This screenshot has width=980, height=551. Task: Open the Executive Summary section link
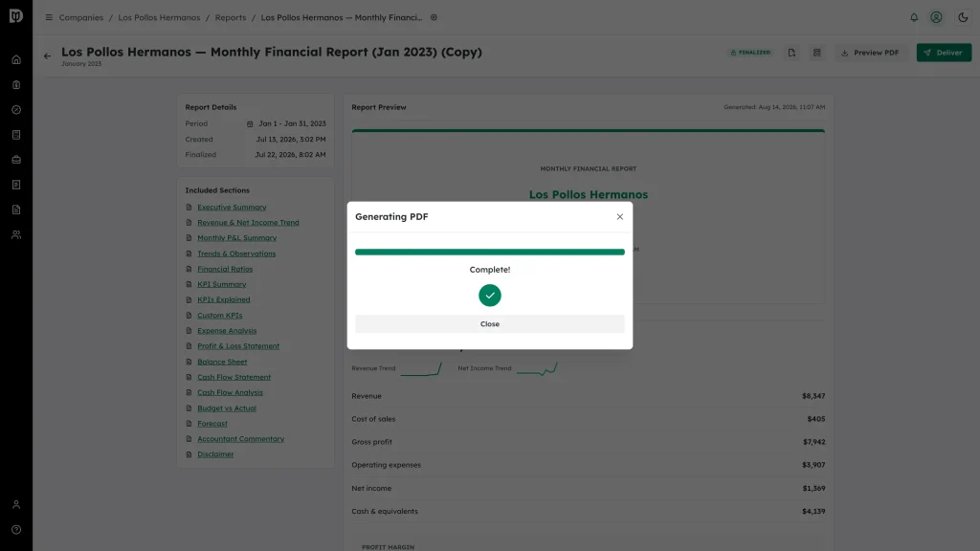[232, 207]
